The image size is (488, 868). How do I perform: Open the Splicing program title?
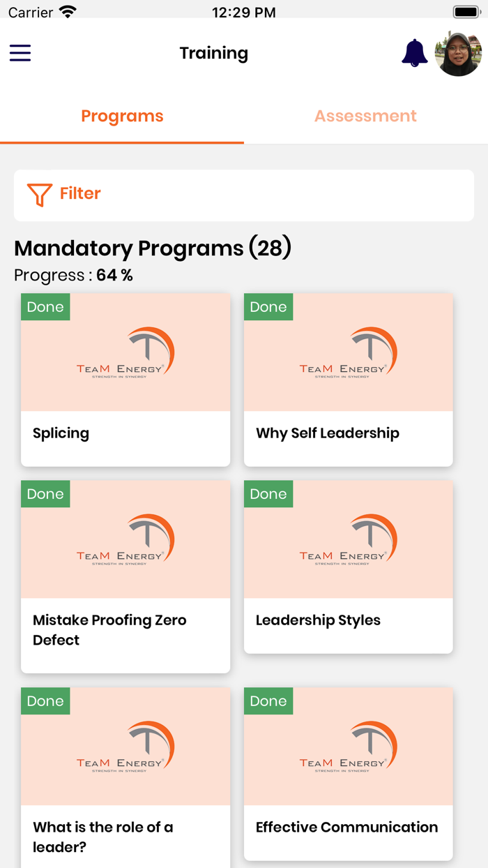click(61, 433)
